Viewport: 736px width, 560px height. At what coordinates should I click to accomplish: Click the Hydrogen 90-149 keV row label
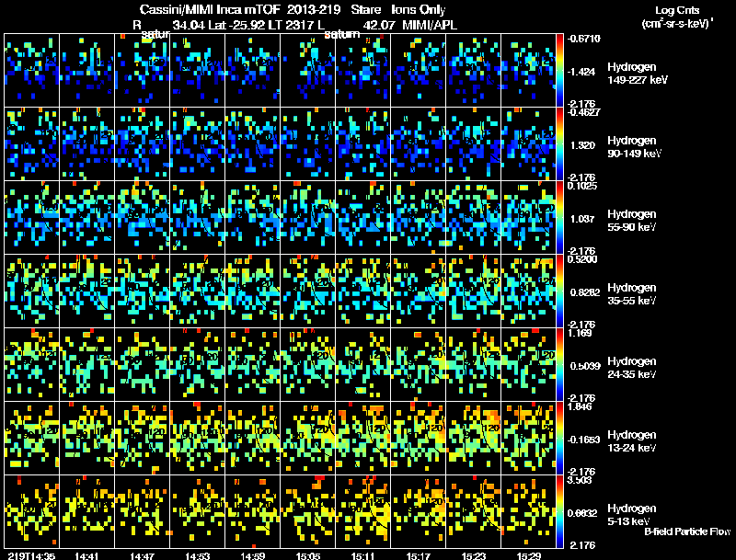click(634, 147)
